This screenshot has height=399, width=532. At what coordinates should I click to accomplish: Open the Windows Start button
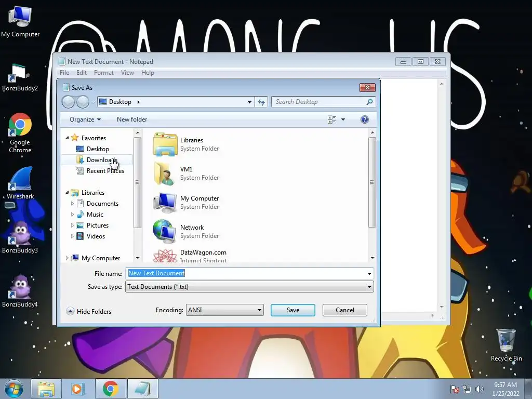point(14,389)
